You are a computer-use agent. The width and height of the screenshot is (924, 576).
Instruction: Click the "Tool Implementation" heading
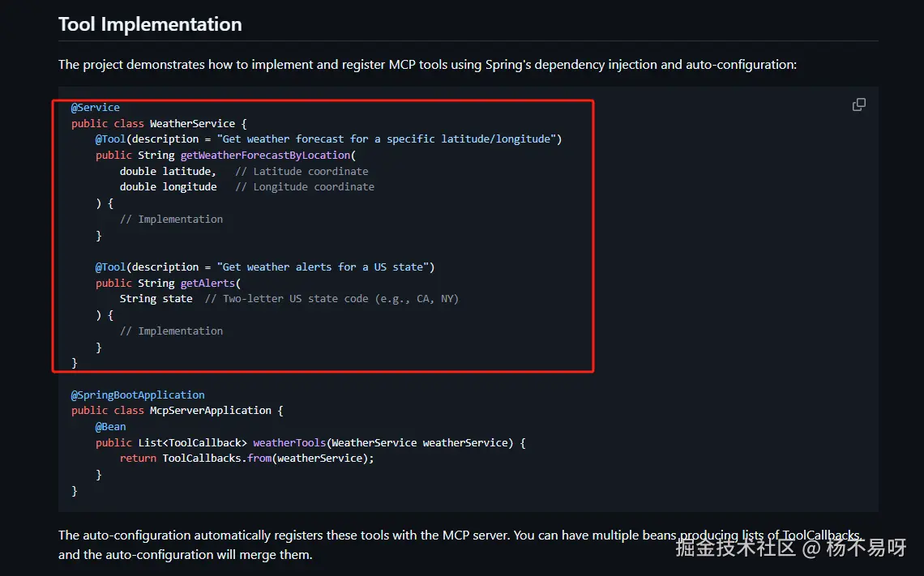click(x=150, y=24)
